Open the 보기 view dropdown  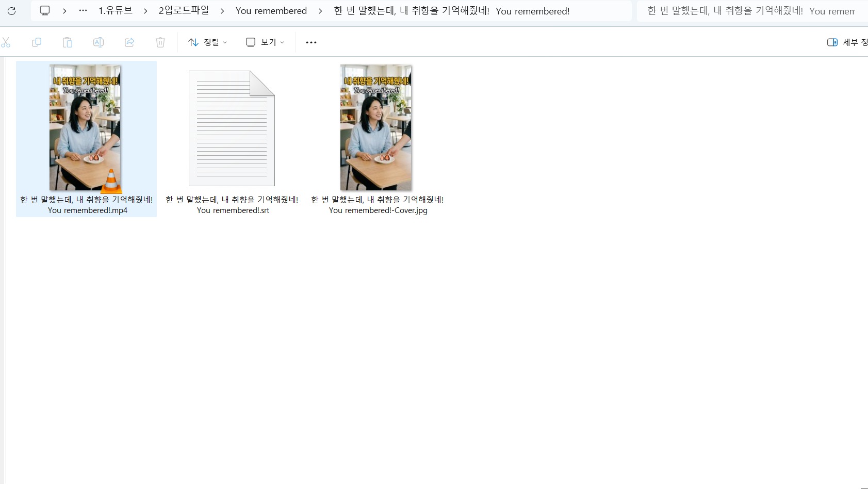tap(265, 42)
